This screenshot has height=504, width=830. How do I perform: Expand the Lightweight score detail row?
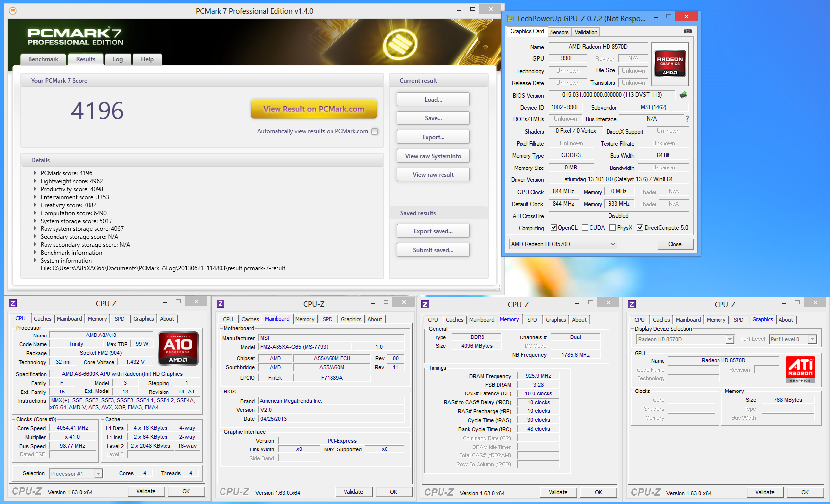pos(35,181)
